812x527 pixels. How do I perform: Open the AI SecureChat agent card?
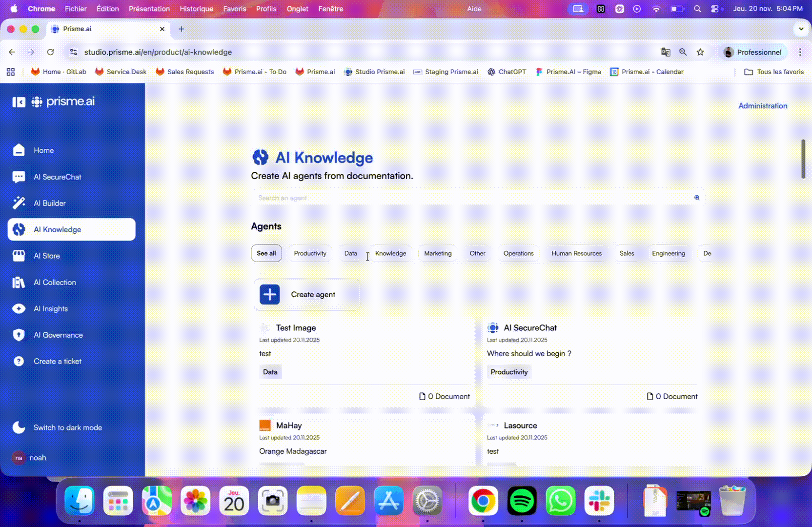592,362
